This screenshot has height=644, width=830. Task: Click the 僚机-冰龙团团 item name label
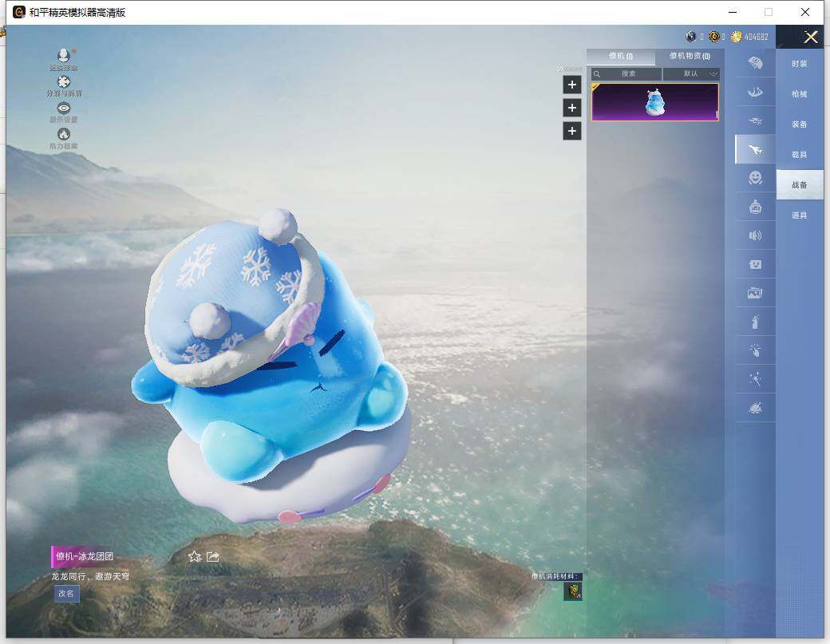(x=85, y=556)
